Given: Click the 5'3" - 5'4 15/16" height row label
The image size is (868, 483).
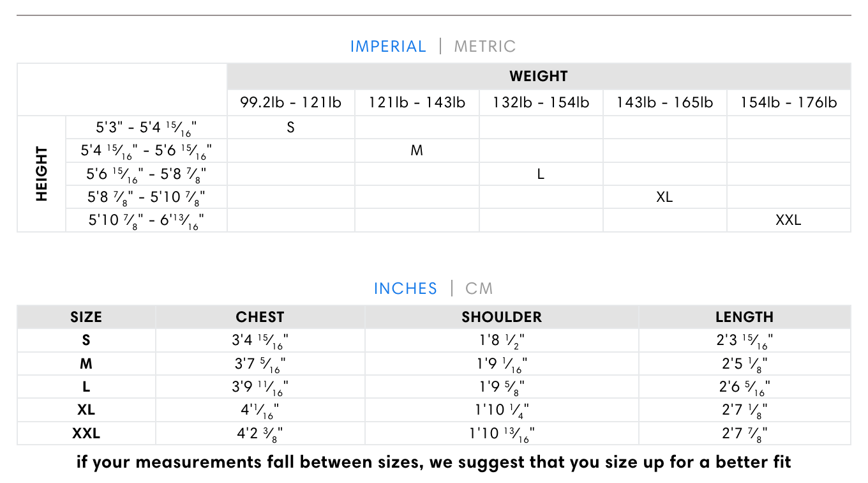Looking at the screenshot, I should (147, 128).
